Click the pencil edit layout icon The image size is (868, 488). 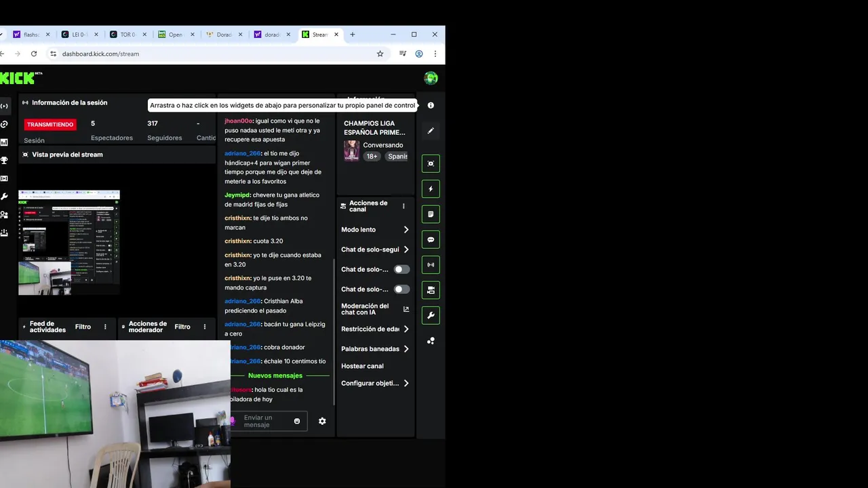[x=431, y=131]
